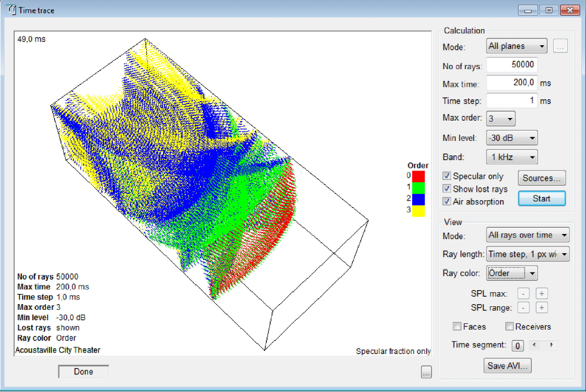
Task: Turn off Air absorption
Action: (446, 202)
